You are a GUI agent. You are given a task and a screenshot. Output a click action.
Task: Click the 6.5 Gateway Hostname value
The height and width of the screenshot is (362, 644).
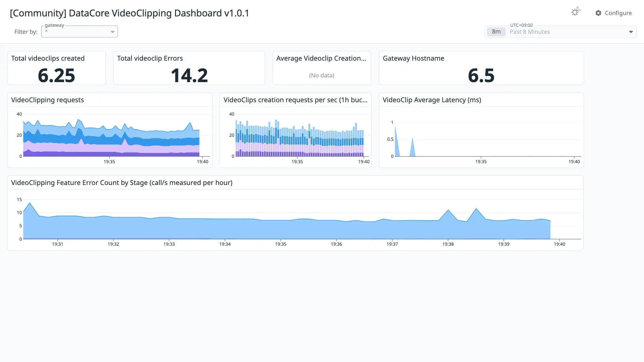coord(481,75)
